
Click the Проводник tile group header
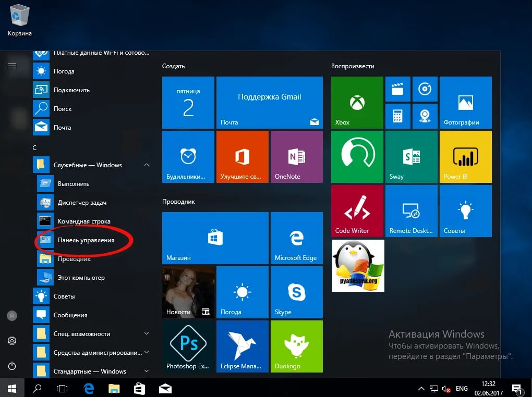pos(178,202)
